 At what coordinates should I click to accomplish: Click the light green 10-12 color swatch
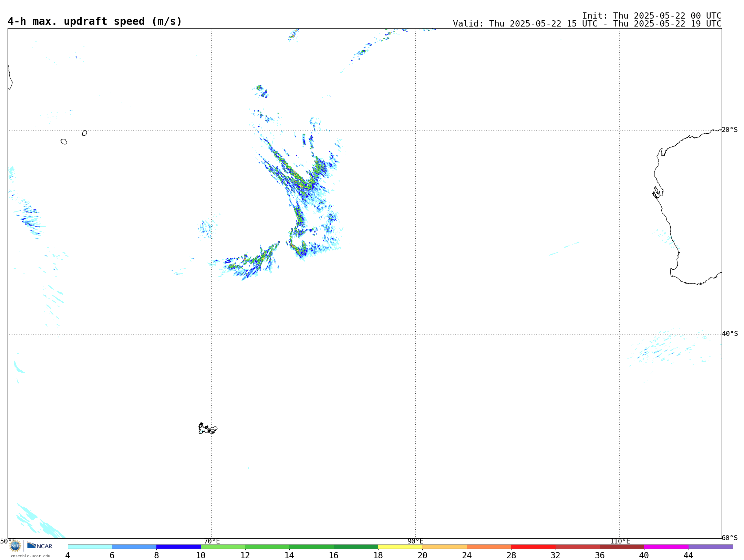[x=223, y=547]
